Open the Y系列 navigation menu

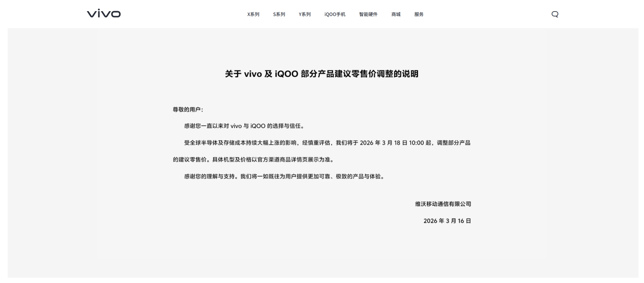(304, 14)
